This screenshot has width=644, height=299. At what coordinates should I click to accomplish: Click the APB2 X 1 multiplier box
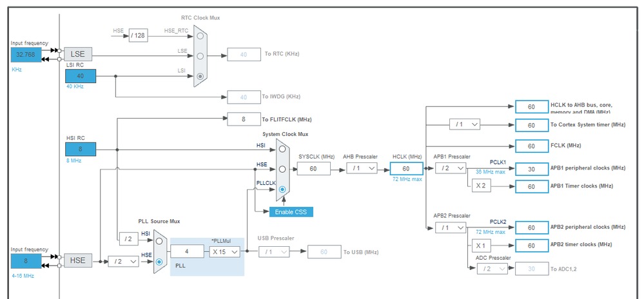(x=481, y=246)
